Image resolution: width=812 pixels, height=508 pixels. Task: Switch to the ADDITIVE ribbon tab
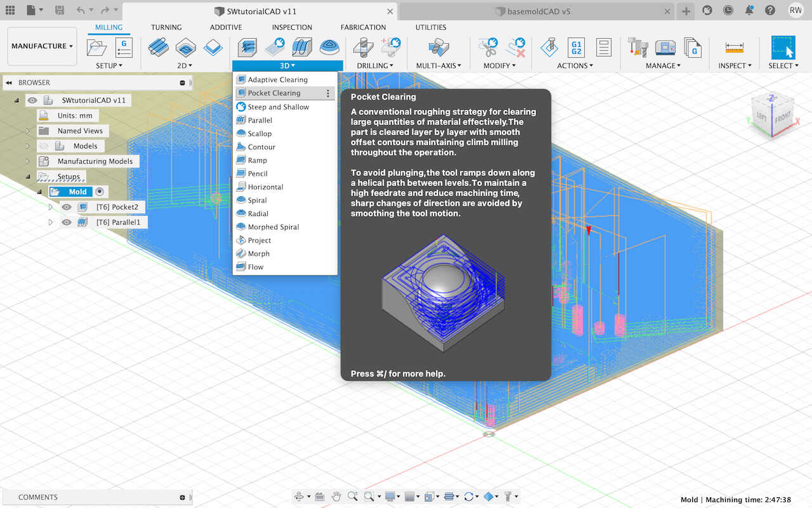pos(226,27)
